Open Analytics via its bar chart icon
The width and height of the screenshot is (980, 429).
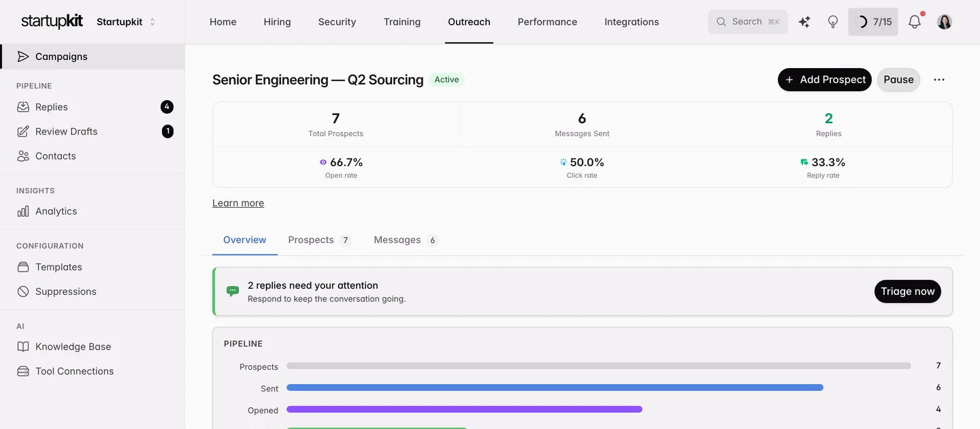click(x=23, y=211)
